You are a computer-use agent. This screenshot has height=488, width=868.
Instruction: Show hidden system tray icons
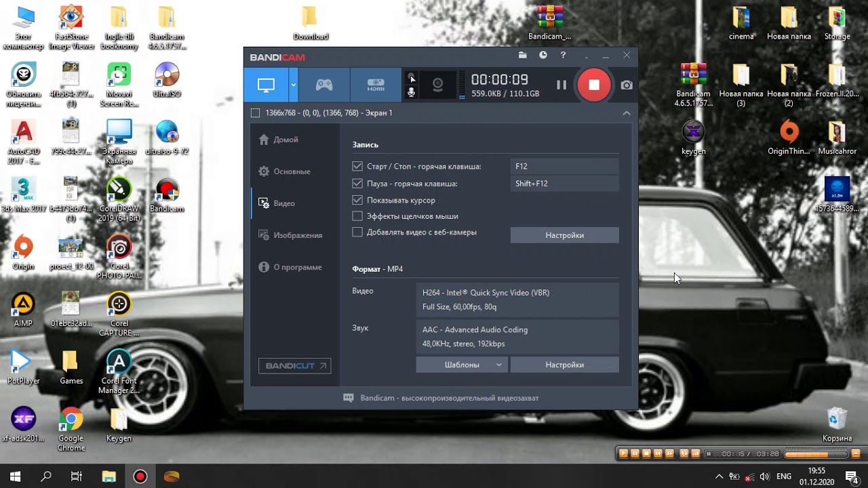tap(719, 476)
